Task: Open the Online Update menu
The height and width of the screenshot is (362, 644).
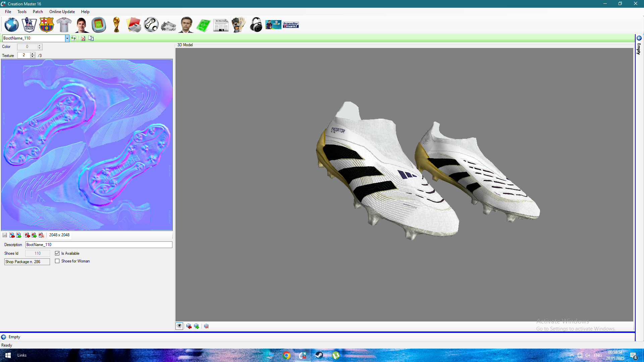Action: click(x=62, y=12)
